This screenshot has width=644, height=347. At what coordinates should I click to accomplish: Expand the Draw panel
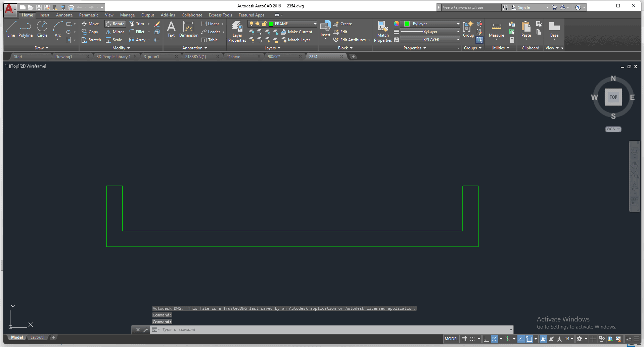[x=41, y=48]
